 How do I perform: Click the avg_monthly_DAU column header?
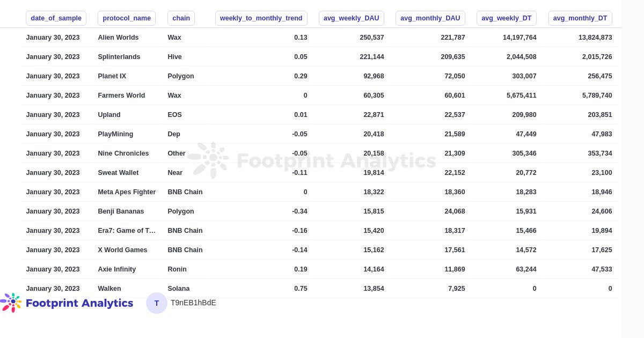[x=430, y=18]
